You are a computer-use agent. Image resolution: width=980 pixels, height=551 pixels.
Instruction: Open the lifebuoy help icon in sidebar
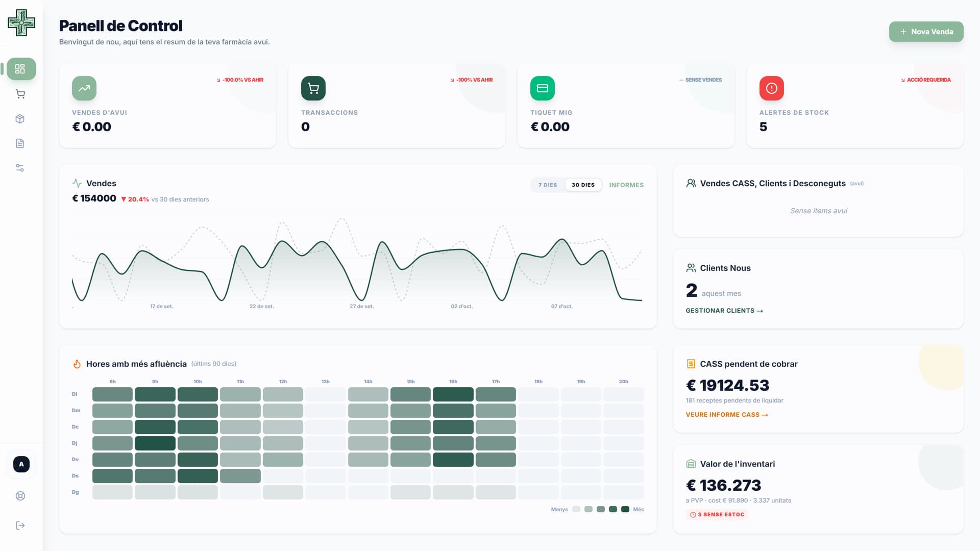coord(20,496)
